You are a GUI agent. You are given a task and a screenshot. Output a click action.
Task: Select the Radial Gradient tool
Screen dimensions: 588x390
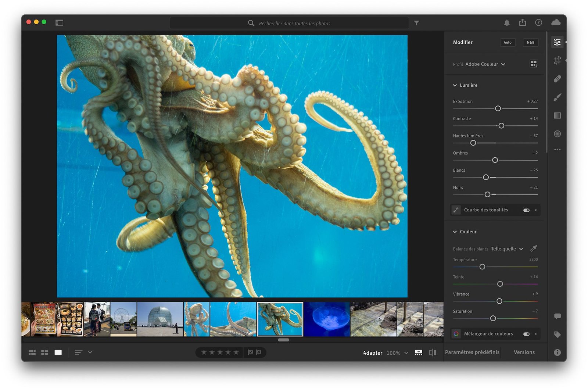point(557,134)
